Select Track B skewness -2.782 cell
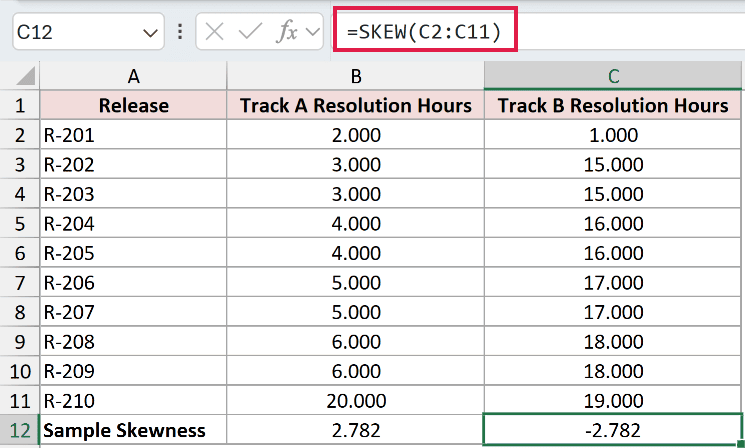The image size is (745, 448). point(613,430)
